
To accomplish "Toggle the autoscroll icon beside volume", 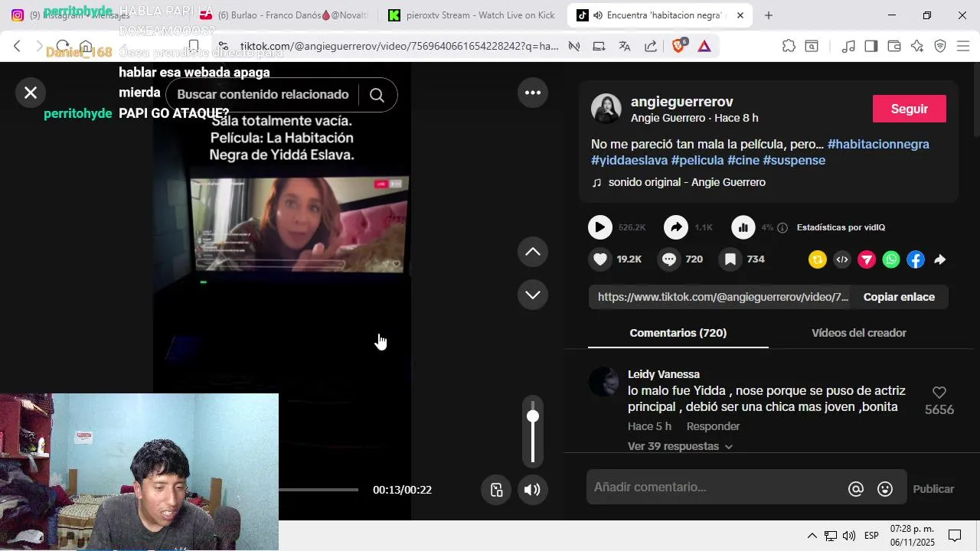I will pyautogui.click(x=496, y=490).
